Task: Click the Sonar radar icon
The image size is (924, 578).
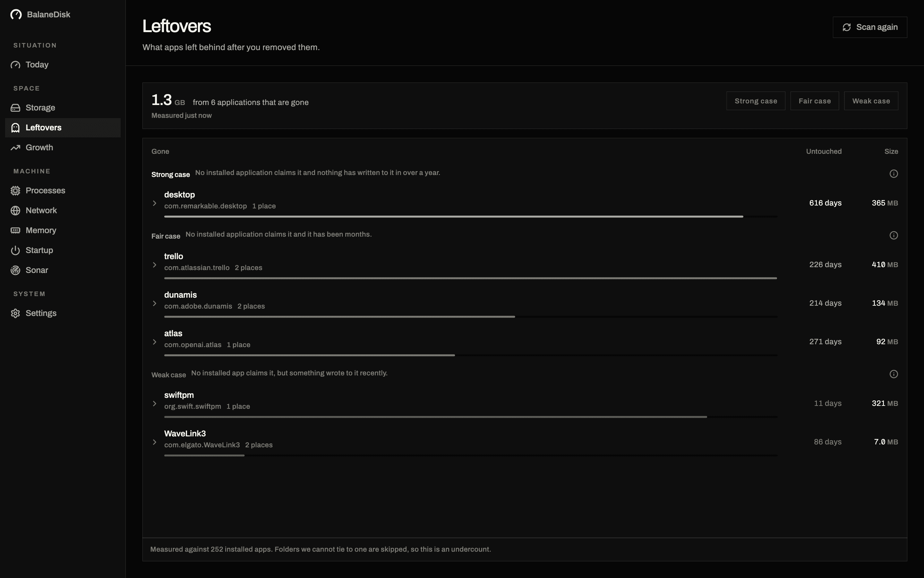Action: (x=15, y=270)
